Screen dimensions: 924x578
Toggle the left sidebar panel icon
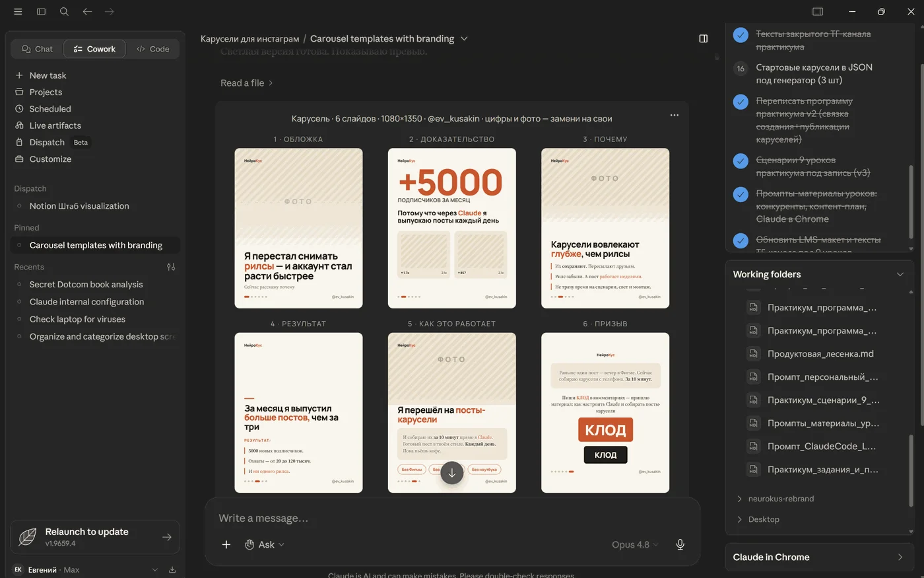click(41, 11)
